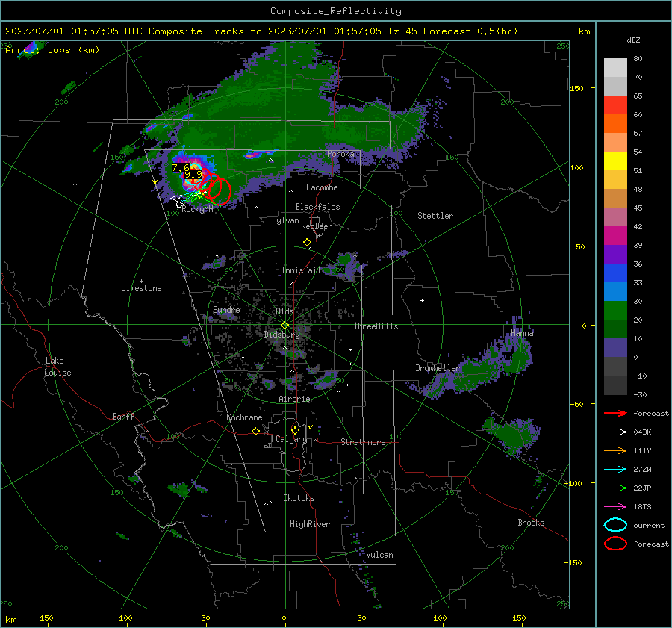Click the 9.9 storm top annotation
This screenshot has width=672, height=628.
[193, 175]
